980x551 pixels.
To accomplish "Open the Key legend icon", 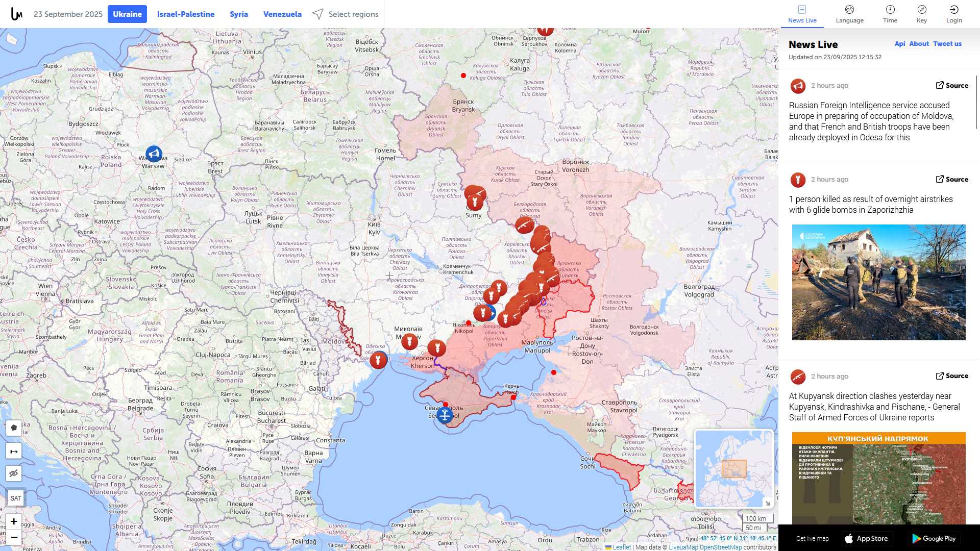I will [921, 14].
